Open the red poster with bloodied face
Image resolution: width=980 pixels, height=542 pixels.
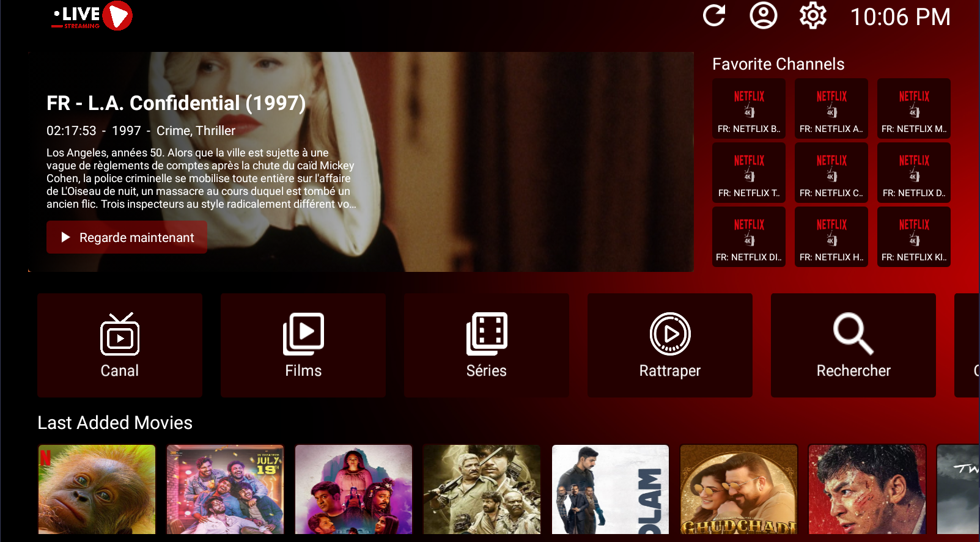pos(868,489)
